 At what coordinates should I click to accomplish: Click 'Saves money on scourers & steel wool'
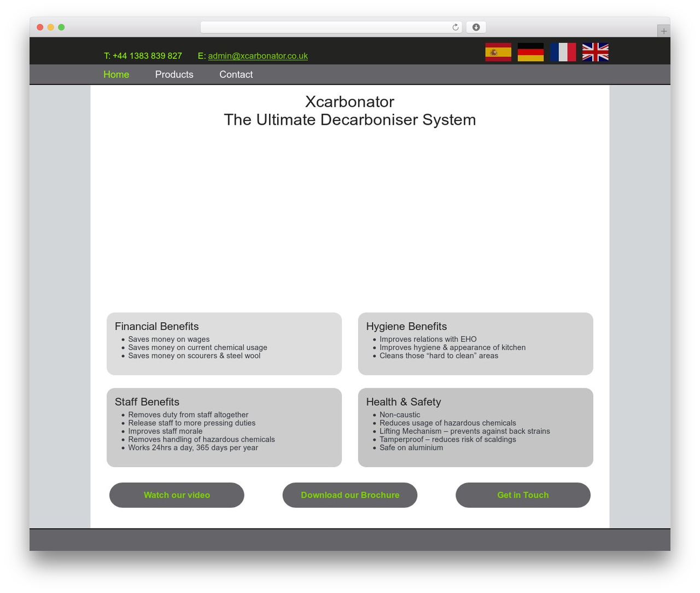(x=194, y=356)
